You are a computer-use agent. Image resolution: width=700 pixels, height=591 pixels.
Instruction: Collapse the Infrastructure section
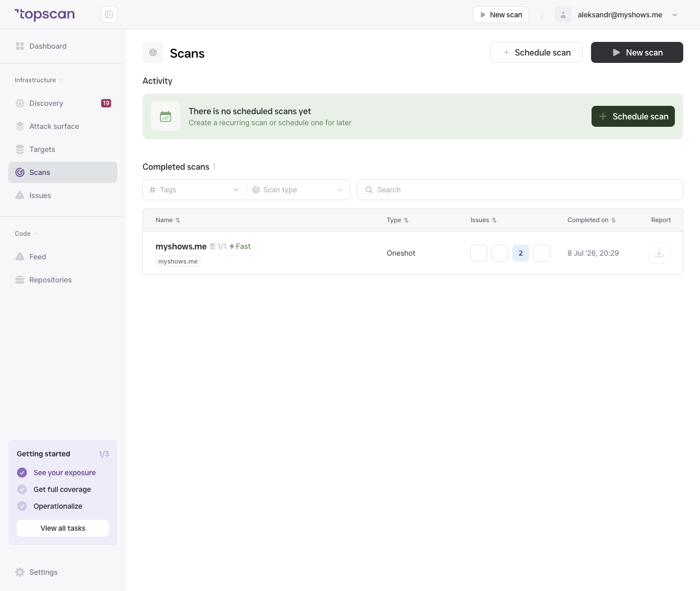[39, 80]
